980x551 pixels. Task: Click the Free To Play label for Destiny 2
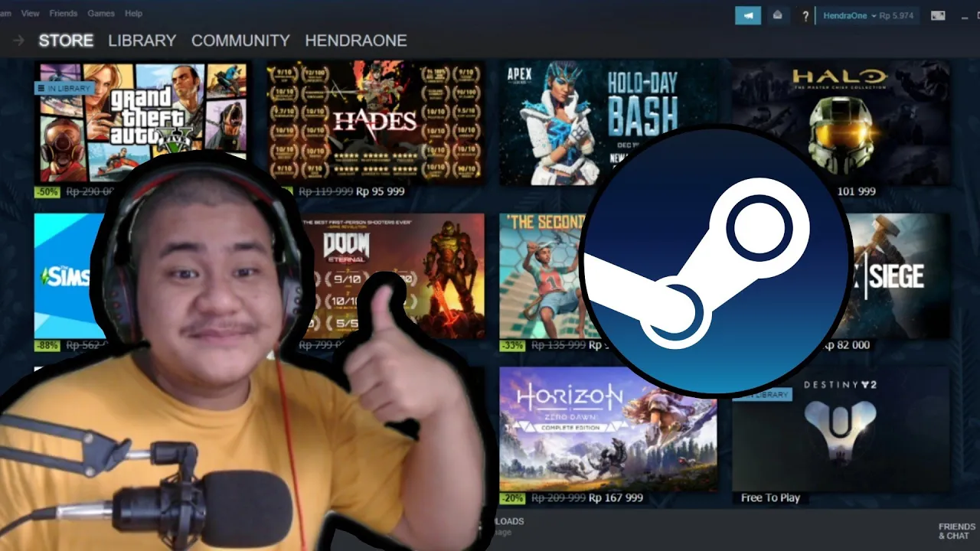pos(770,498)
